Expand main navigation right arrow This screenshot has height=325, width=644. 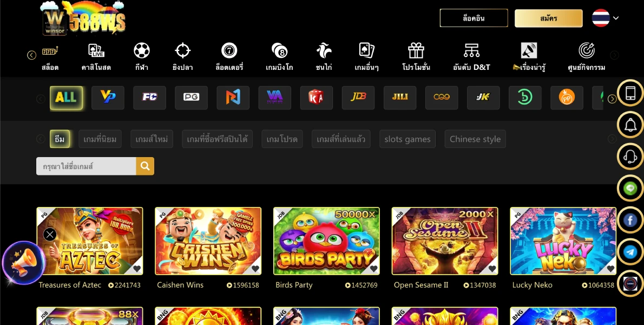[x=614, y=55]
